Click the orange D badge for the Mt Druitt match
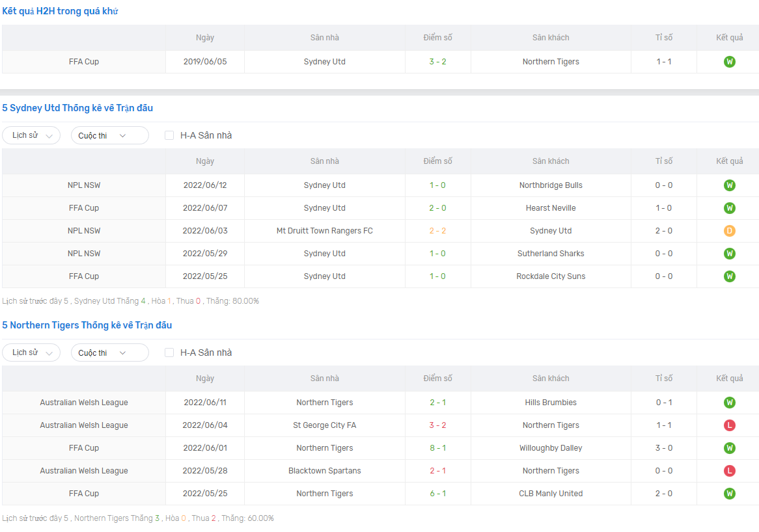This screenshot has height=532, width=759. (x=729, y=231)
